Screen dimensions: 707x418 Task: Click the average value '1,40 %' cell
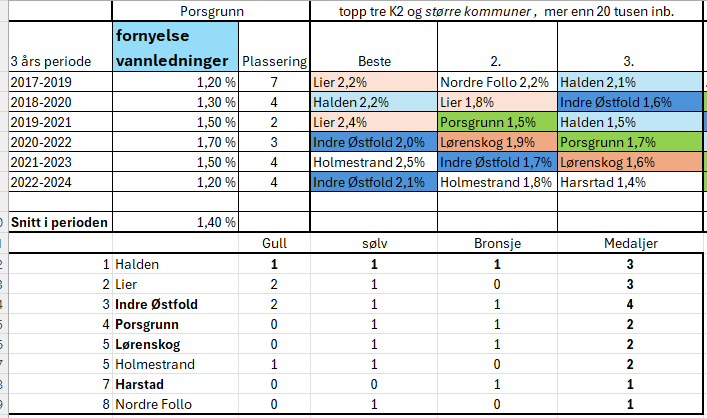[x=175, y=222]
